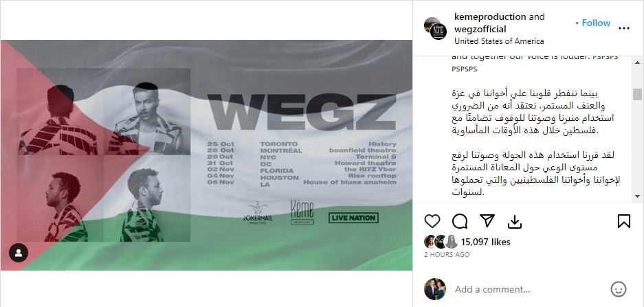Click the caption scrollbar thumb

[637, 94]
